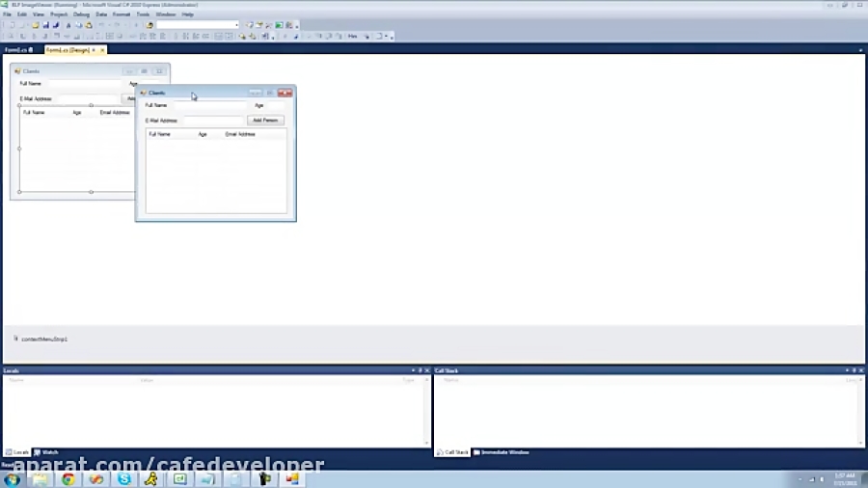Image resolution: width=868 pixels, height=488 pixels.
Task: Switch to the Immediate Window tab
Action: pyautogui.click(x=502, y=452)
